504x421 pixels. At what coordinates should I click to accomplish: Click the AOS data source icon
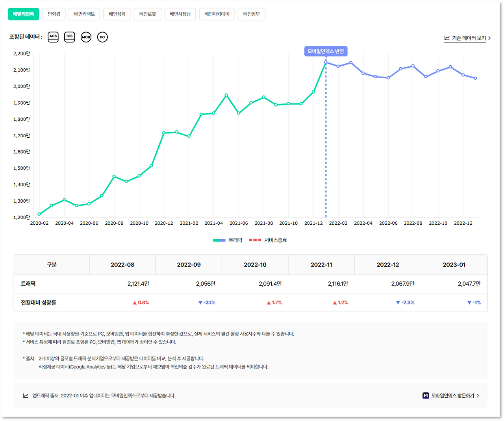[x=53, y=37]
